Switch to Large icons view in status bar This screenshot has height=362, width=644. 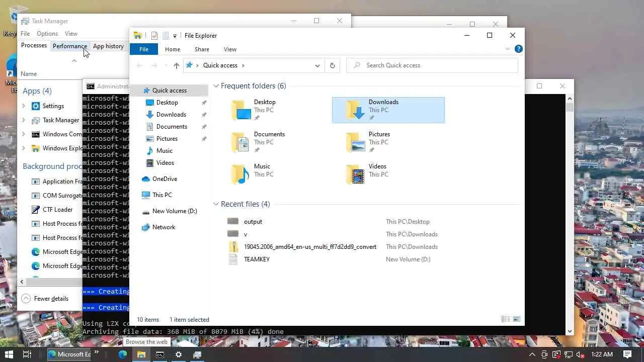tap(516, 319)
